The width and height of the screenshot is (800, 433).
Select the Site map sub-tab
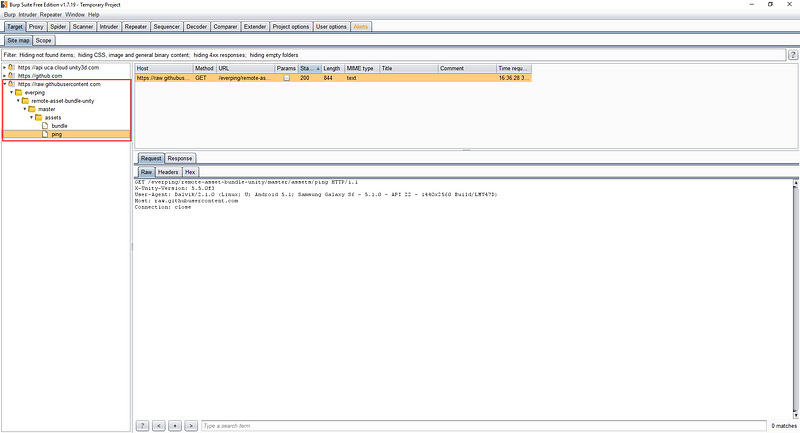pyautogui.click(x=18, y=40)
